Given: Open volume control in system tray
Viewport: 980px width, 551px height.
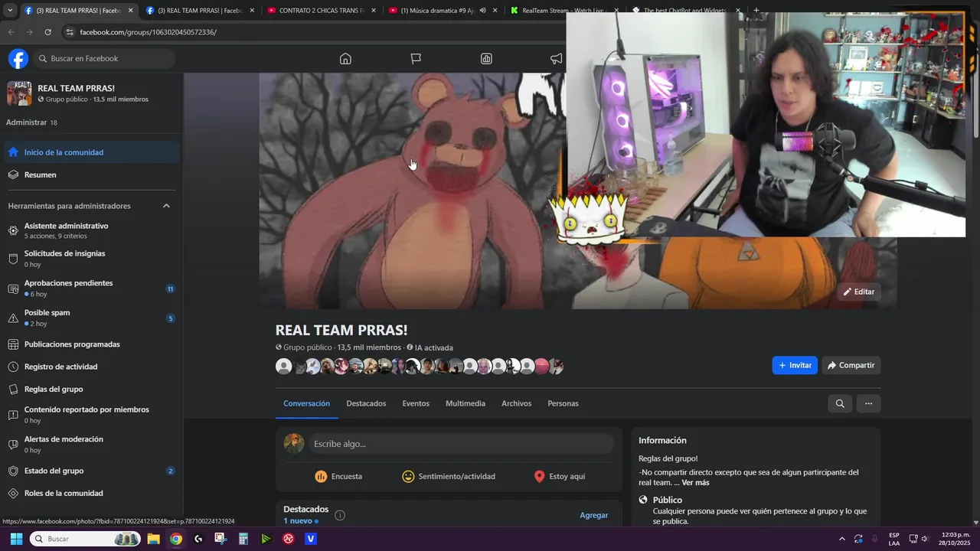Looking at the screenshot, I should (925, 539).
